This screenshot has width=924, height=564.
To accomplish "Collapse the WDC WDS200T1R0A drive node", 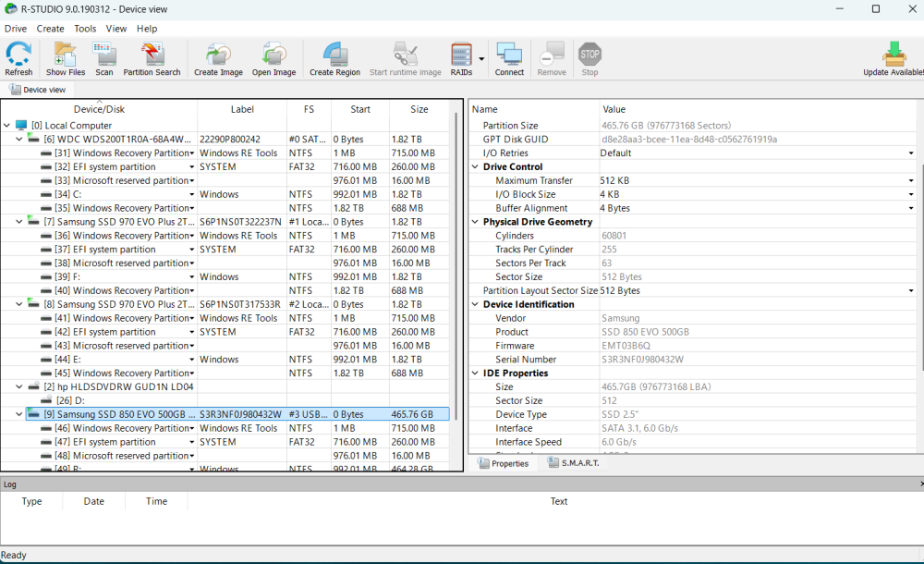I will point(20,140).
